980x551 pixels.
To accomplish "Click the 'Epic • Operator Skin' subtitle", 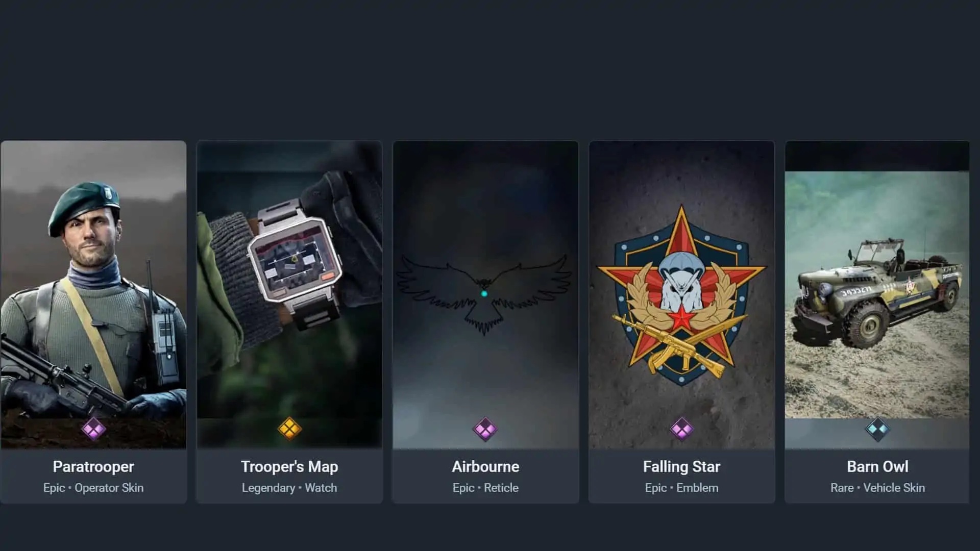I will pyautogui.click(x=93, y=488).
